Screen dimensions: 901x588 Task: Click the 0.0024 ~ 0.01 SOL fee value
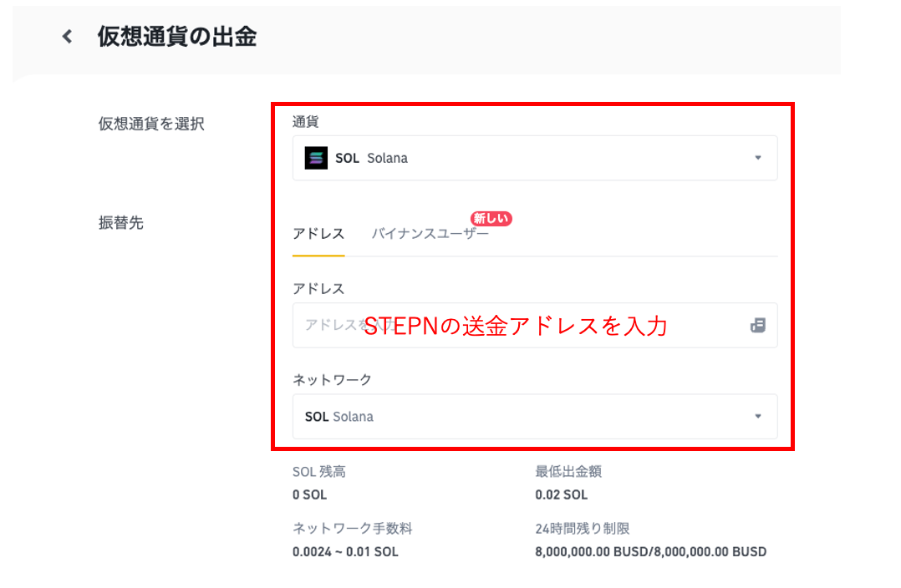point(345,552)
